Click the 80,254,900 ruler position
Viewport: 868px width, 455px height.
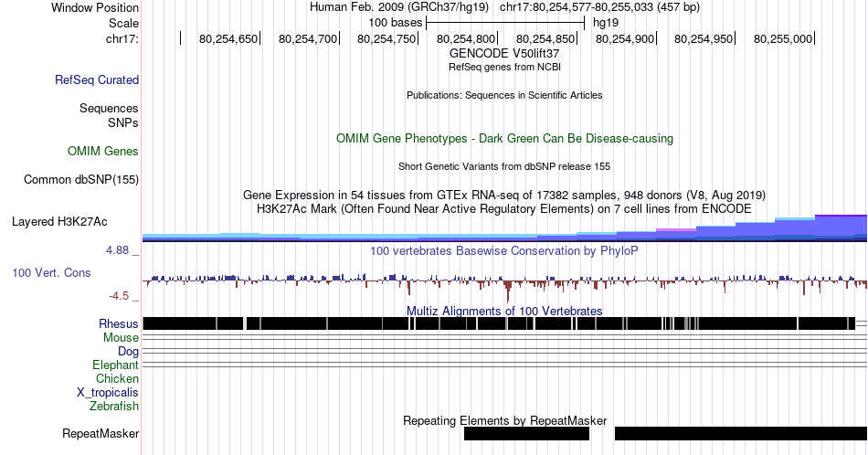(x=625, y=38)
